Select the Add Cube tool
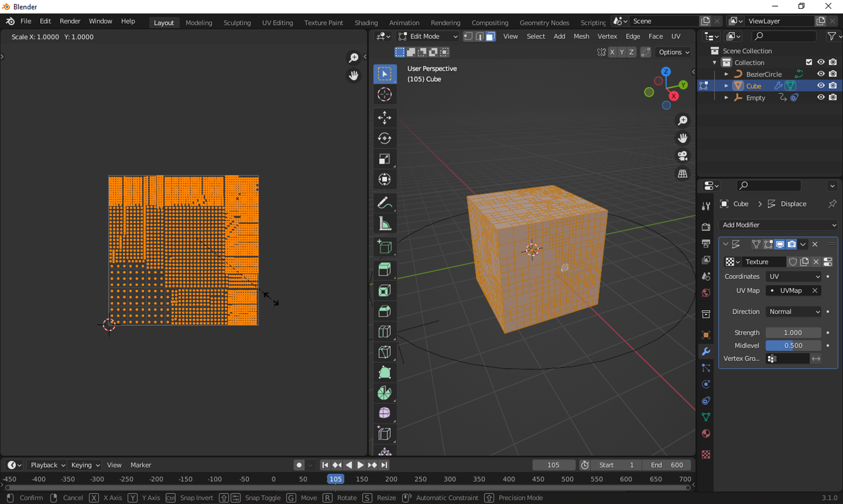This screenshot has height=504, width=843. (x=385, y=247)
